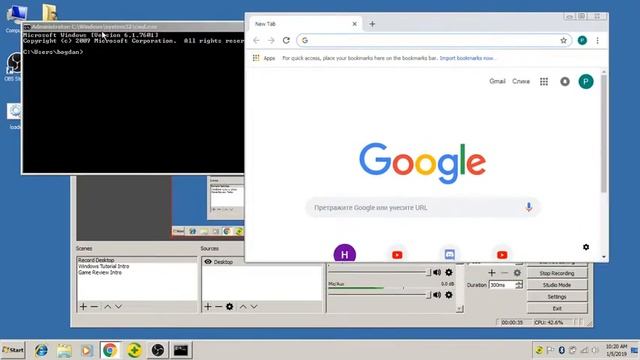This screenshot has height=360, width=640.
Task: Remove the selected OBS scene
Action: pos(94,307)
